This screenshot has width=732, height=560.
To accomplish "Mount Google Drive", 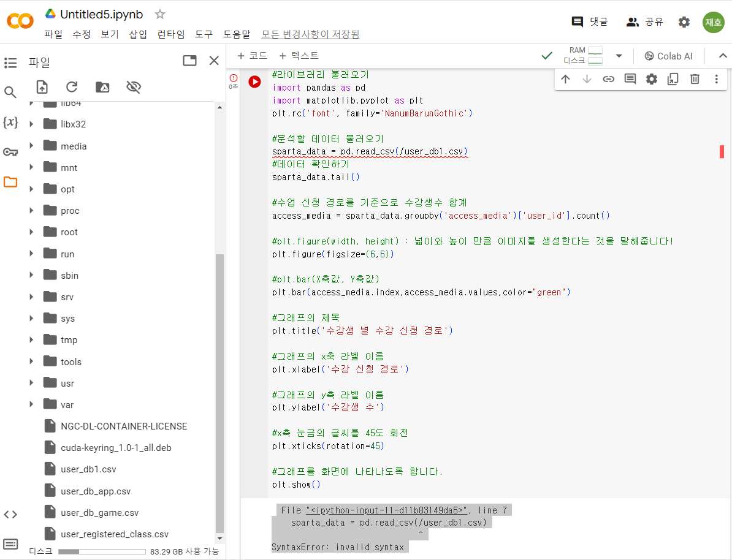I will point(102,87).
